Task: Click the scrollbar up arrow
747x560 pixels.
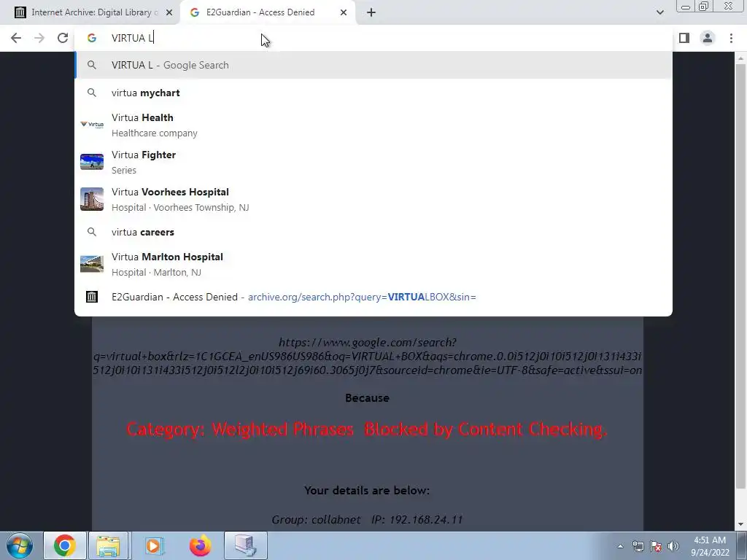Action: pyautogui.click(x=740, y=58)
